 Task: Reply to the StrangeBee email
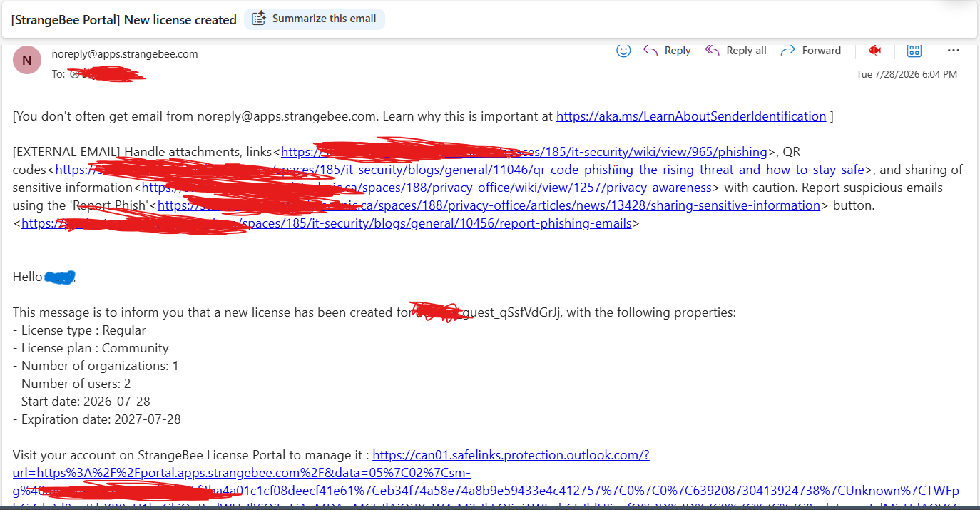(667, 51)
